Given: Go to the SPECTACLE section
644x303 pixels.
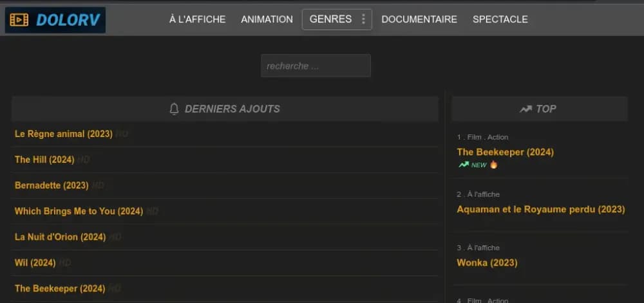Looking at the screenshot, I should pyautogui.click(x=500, y=19).
